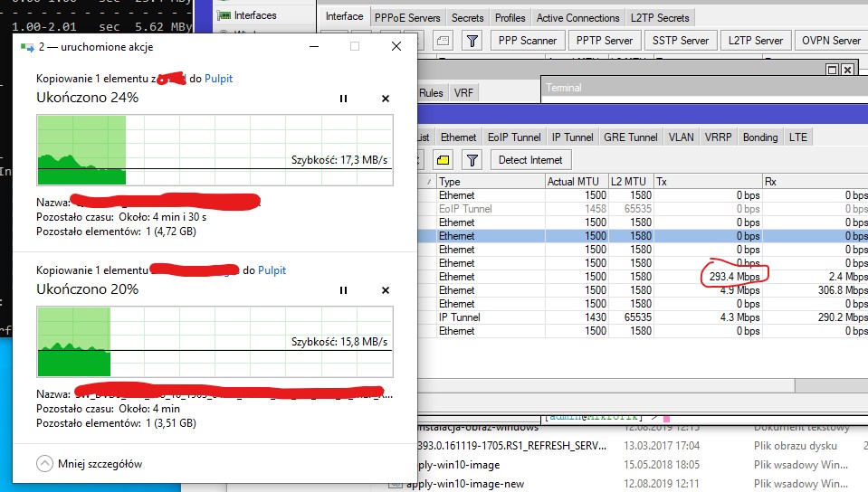Open the VRRP tab
The width and height of the screenshot is (868, 492).
tap(718, 137)
